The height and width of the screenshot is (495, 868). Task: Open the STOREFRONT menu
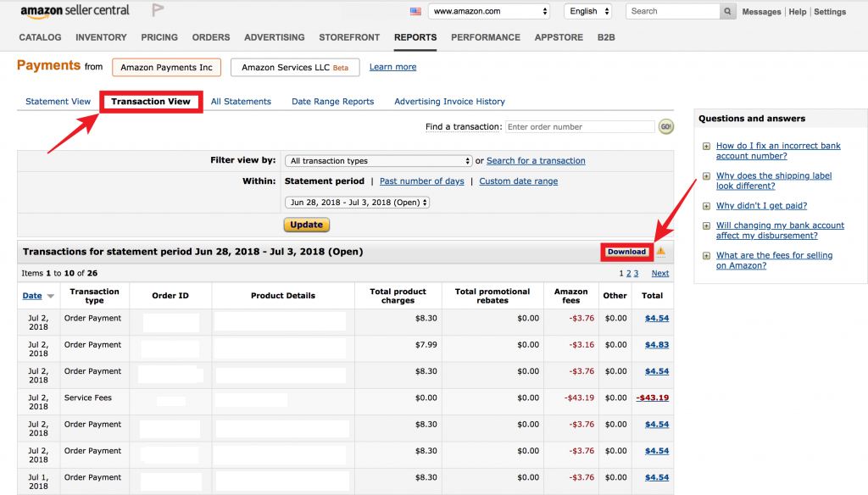[349, 37]
